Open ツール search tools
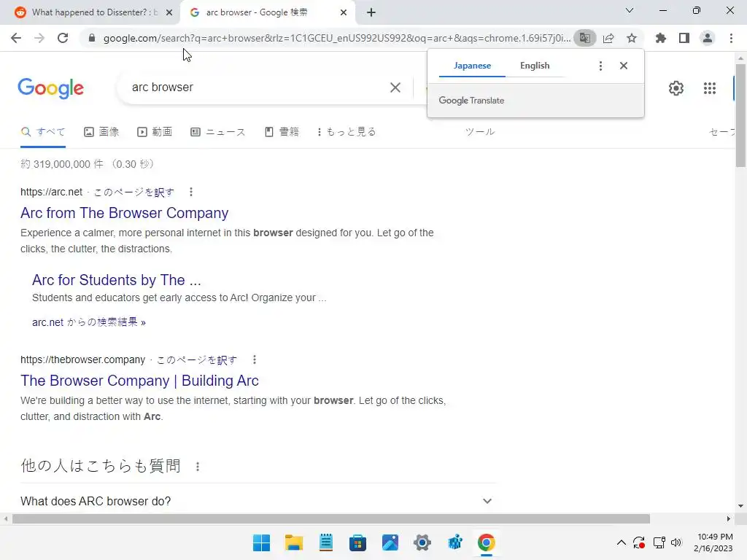747x560 pixels. [480, 132]
